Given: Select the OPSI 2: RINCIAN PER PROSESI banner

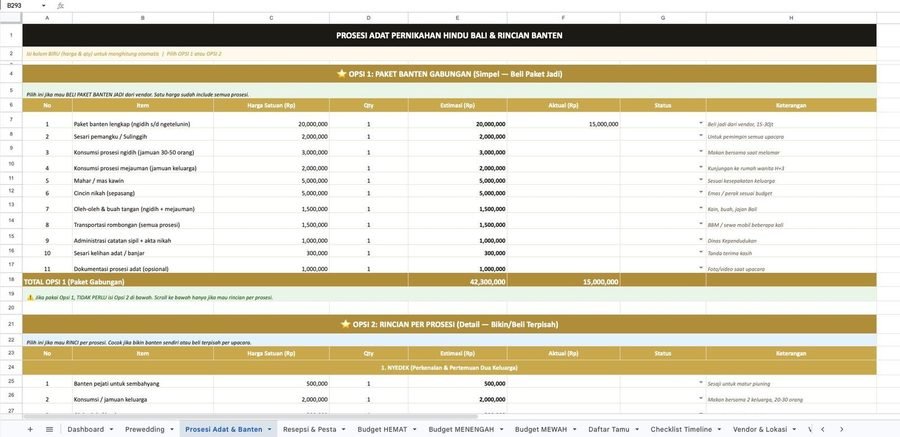Looking at the screenshot, I should [x=449, y=324].
